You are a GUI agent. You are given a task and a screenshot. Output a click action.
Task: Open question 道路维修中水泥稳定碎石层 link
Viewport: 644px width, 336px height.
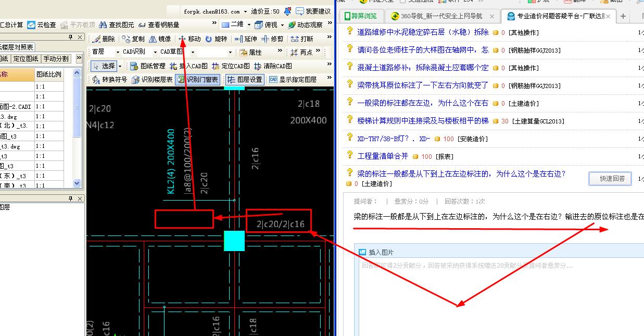(x=423, y=32)
